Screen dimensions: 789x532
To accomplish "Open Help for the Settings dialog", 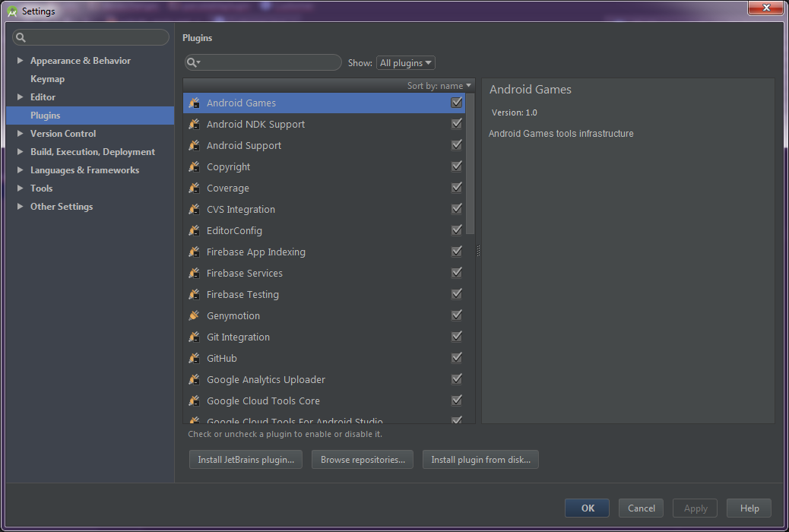I will 749,508.
